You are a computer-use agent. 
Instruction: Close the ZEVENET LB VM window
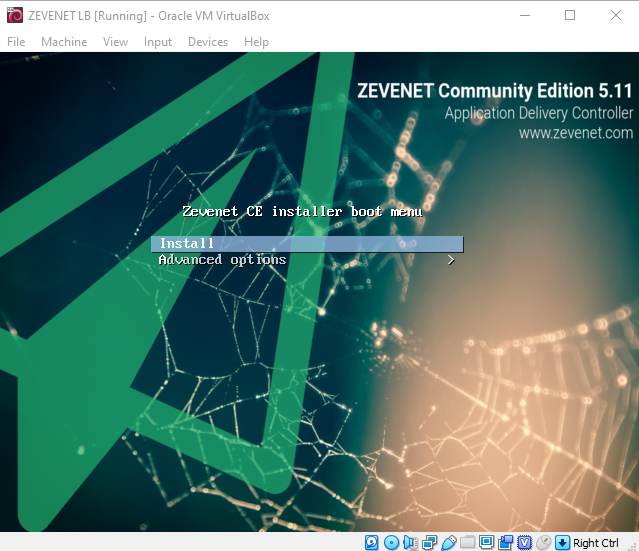click(x=616, y=15)
